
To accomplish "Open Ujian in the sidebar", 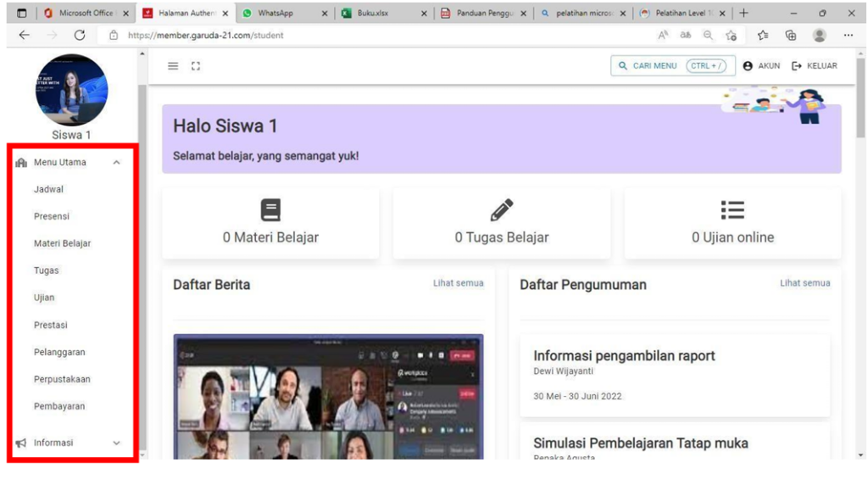I will [44, 298].
